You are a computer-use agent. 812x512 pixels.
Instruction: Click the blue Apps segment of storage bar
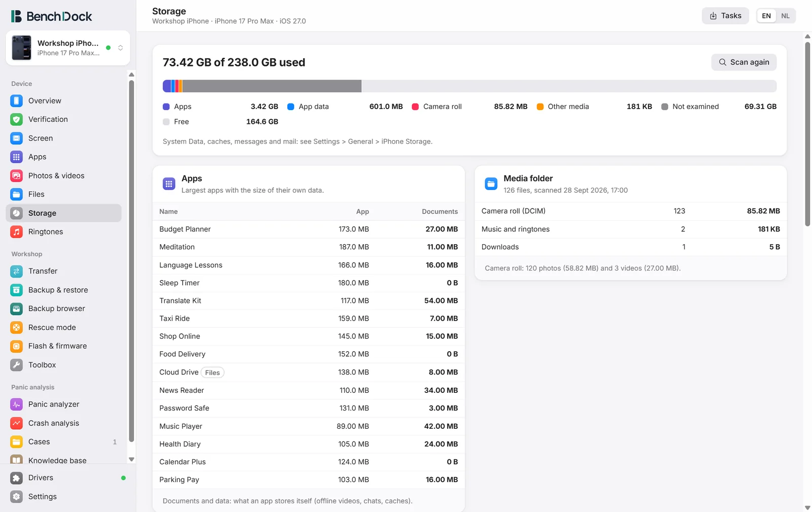pyautogui.click(x=166, y=86)
